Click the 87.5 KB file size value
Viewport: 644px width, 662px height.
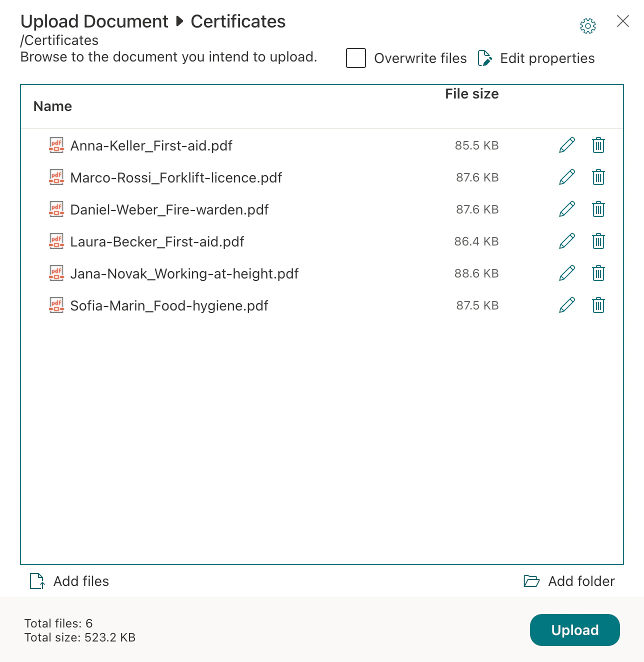coord(477,305)
